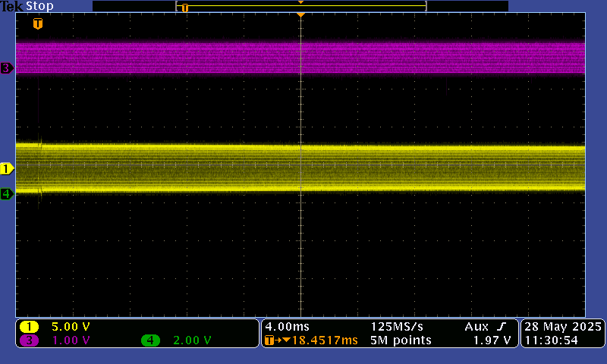Click the Tek logo
Image resolution: width=607 pixels, height=364 pixels.
tap(12, 6)
